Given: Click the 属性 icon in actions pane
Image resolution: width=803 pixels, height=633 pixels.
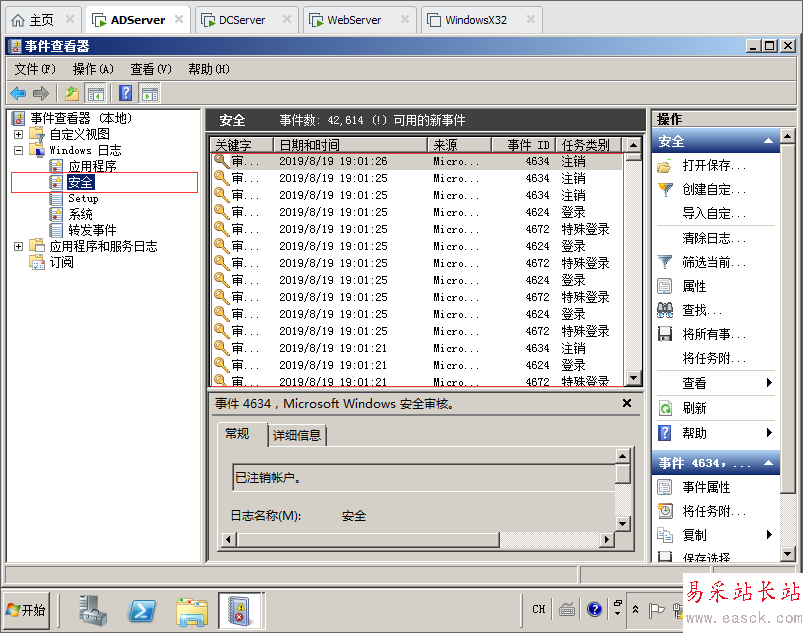Looking at the screenshot, I should point(665,286).
